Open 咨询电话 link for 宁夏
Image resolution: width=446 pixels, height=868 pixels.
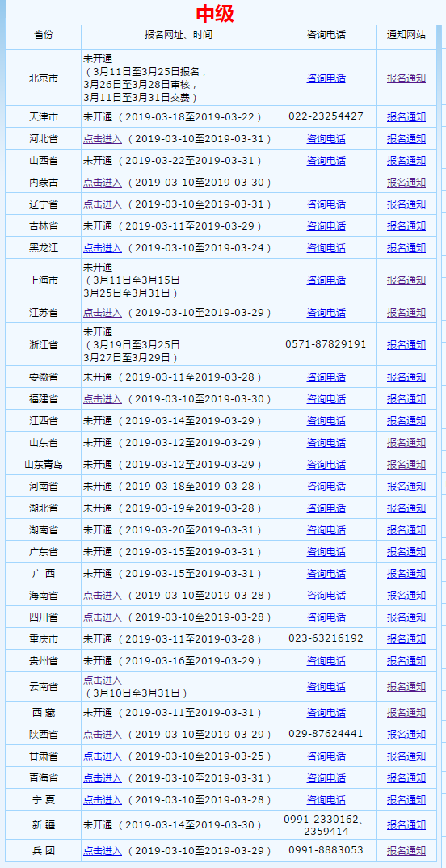click(326, 800)
